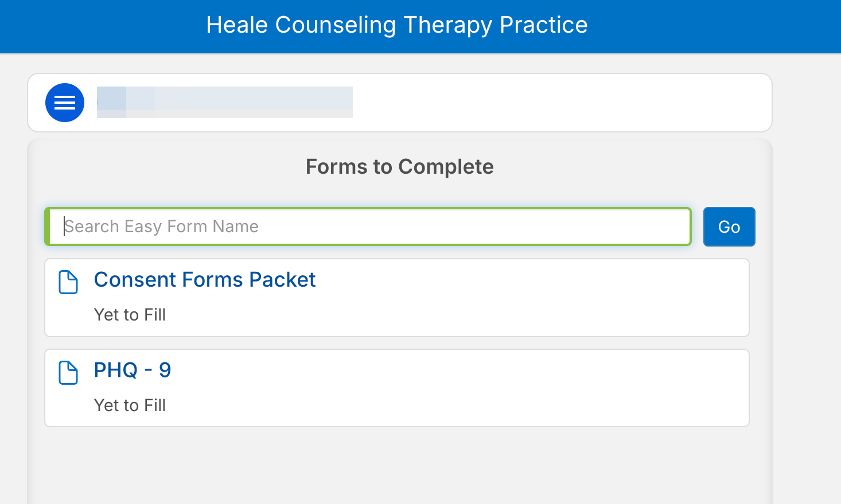Image resolution: width=841 pixels, height=504 pixels.
Task: Click the number 9 in the PHQ title
Action: pyautogui.click(x=165, y=370)
